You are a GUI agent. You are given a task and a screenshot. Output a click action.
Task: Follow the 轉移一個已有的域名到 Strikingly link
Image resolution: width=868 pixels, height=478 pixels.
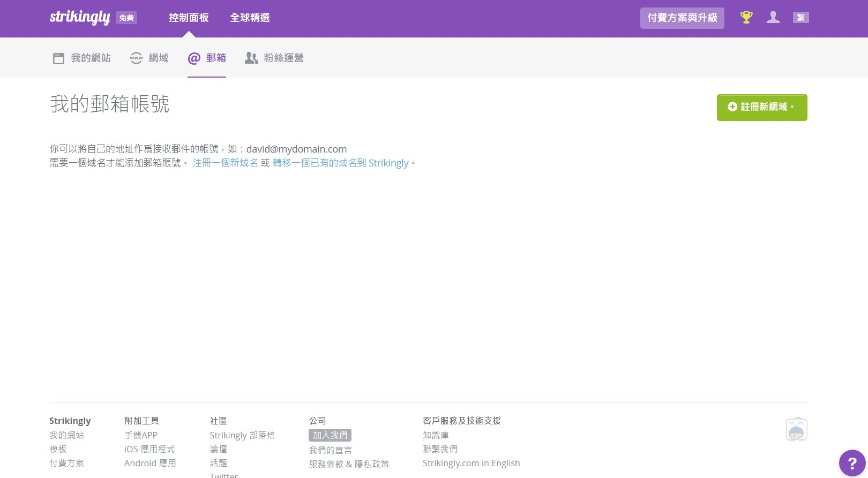(340, 163)
